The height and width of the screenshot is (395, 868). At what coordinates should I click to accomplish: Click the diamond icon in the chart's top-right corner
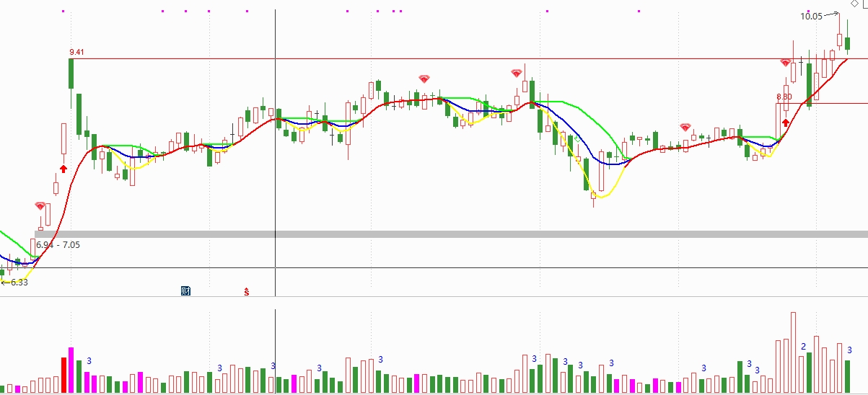855,4
